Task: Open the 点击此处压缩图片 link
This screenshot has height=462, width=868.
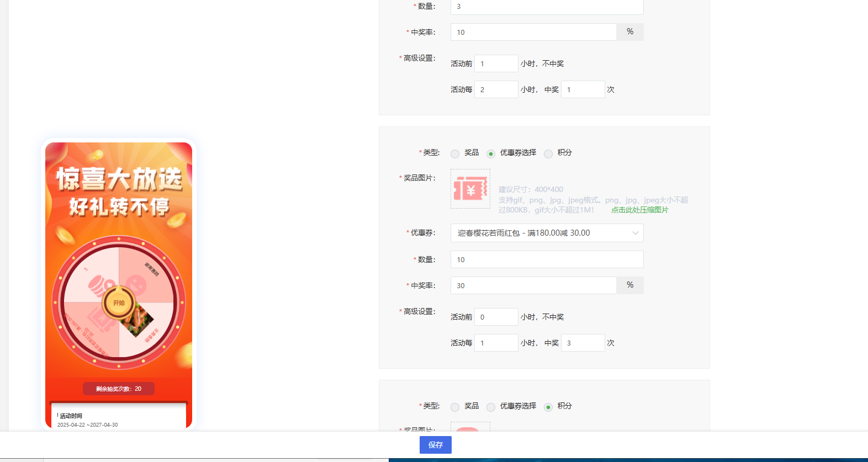Action: (x=639, y=210)
